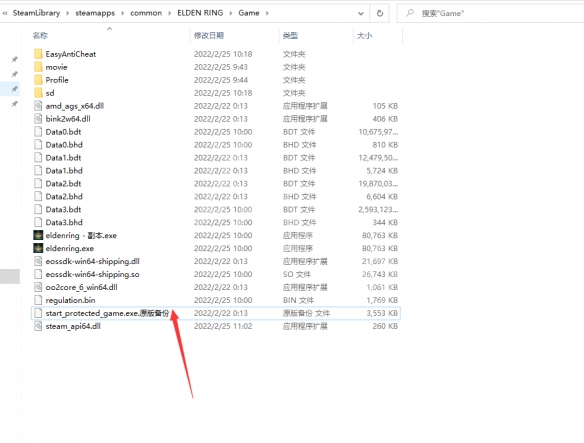Select the Data2.bdt file row
584x443 pixels.
click(216, 183)
